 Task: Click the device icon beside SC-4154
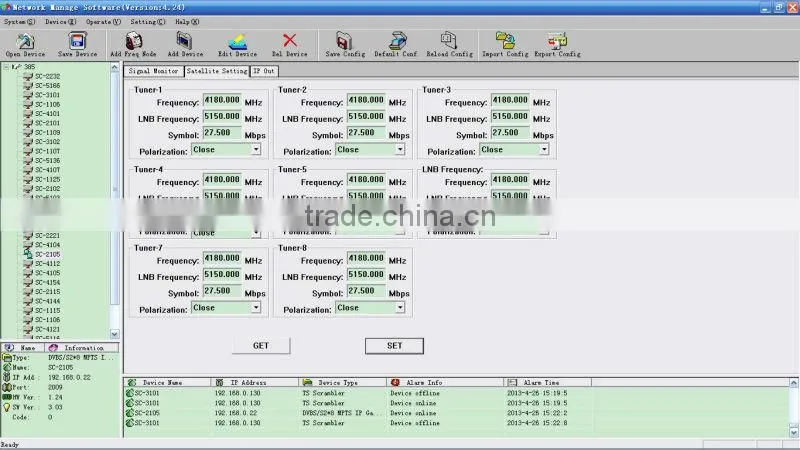(x=28, y=282)
